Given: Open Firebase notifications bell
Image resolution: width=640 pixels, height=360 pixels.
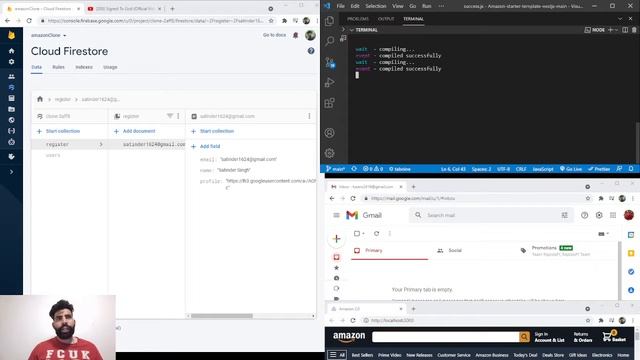Looking at the screenshot, I should tap(296, 36).
